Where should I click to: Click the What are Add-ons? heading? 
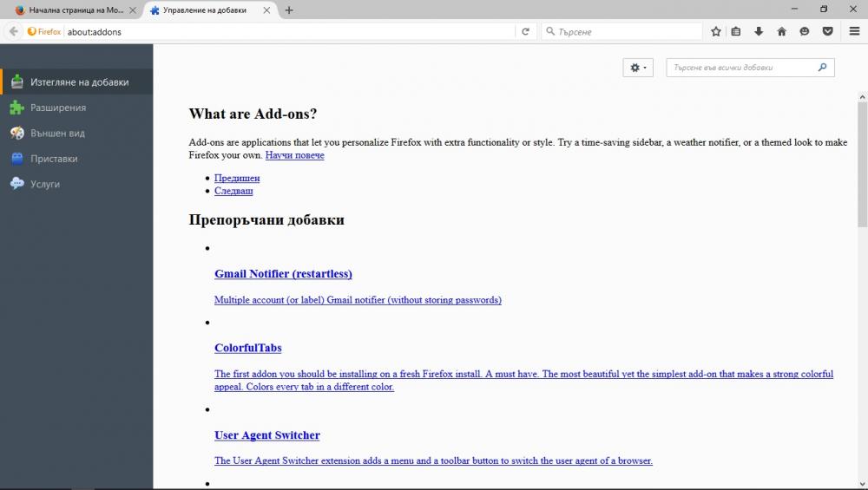coord(253,114)
